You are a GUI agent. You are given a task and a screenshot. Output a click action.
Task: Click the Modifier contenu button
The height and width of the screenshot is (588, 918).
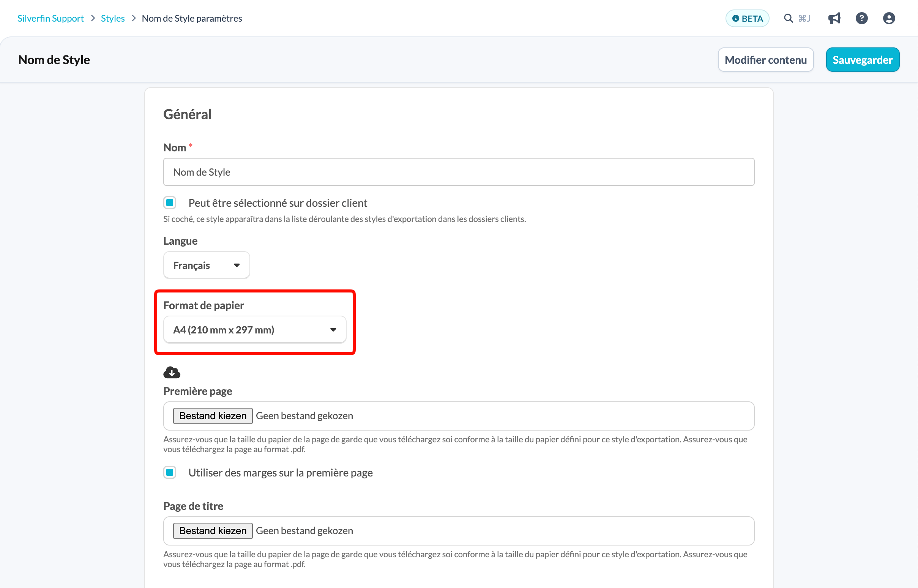coord(766,60)
